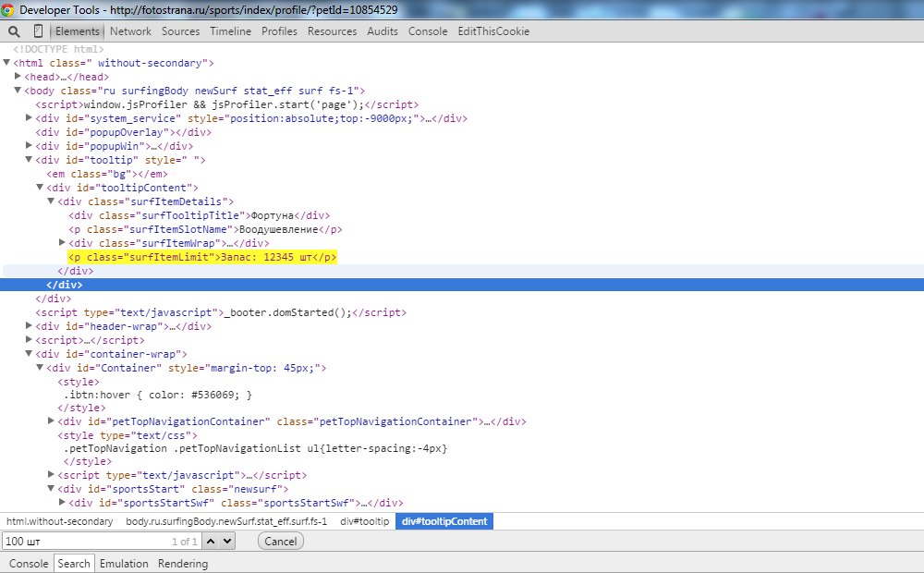The width and height of the screenshot is (924, 573).
Task: Select html.without-secondary in breadcrumb bar
Action: pyautogui.click(x=59, y=522)
